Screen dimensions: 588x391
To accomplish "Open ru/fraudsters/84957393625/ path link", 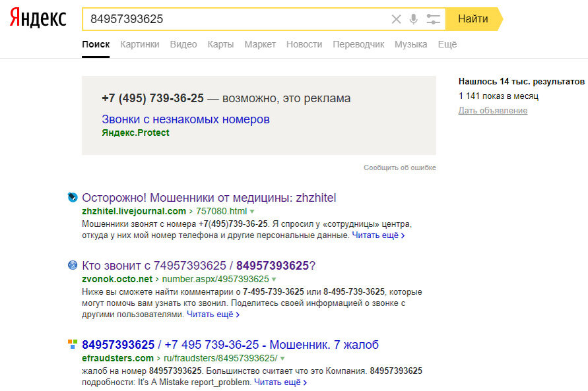I will (220, 358).
